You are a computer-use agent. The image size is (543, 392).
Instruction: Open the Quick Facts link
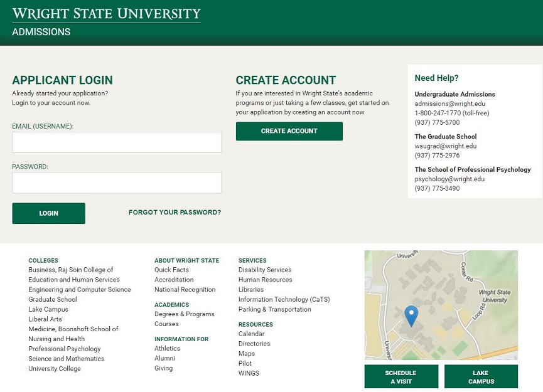[x=171, y=270]
